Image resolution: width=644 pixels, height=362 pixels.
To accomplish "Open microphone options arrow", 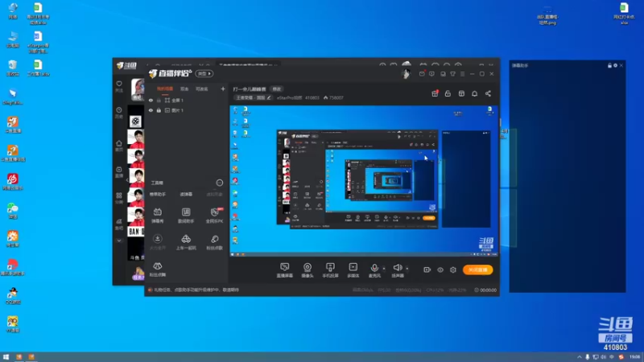I will (x=384, y=269).
